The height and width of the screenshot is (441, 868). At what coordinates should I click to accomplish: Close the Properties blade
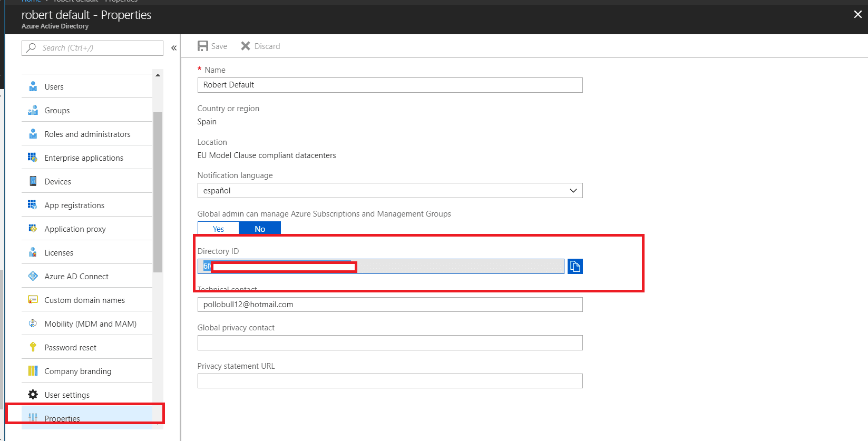[x=858, y=15]
